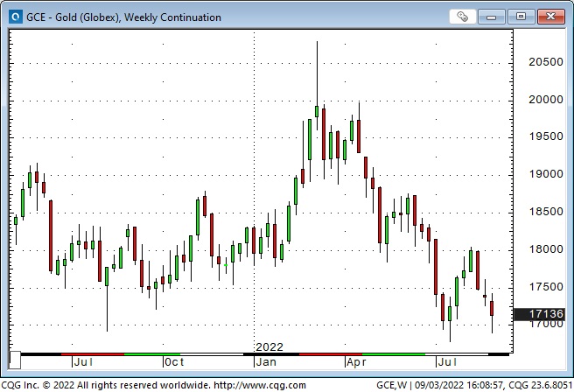Click the 'CQG 23.6.8051' version text
The width and height of the screenshot is (574, 392).
541,385
